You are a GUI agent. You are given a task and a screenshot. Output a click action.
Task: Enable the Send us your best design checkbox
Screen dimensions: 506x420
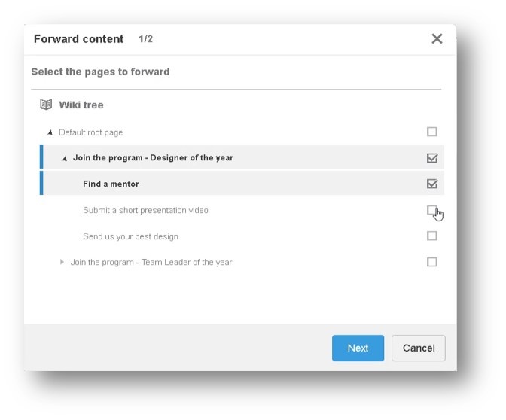point(432,236)
